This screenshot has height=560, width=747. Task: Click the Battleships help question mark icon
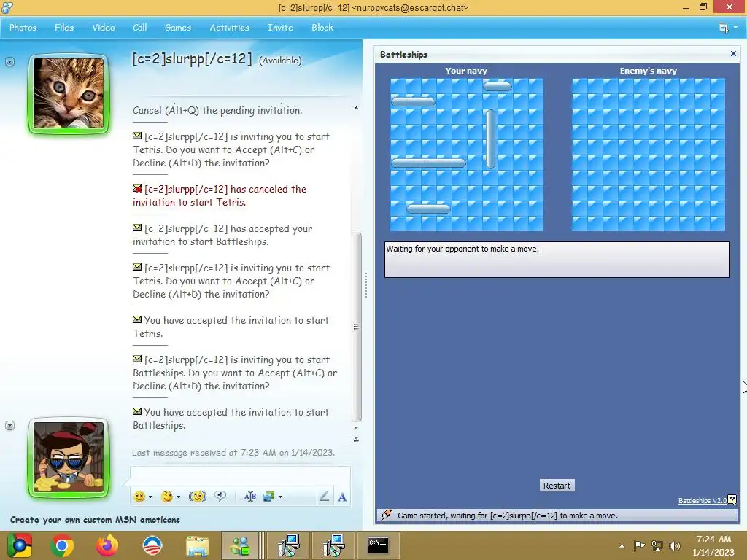(732, 499)
